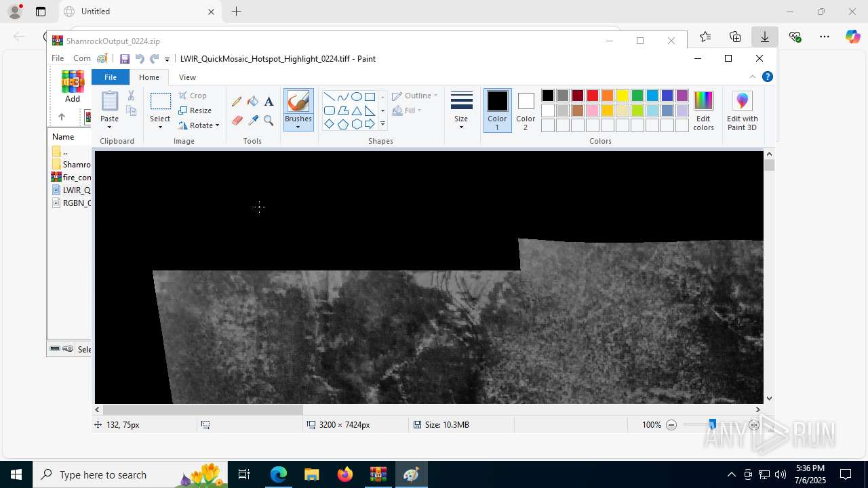Screen dimensions: 868x488
Task: Select fire_con file in WinRAR list
Action: tap(71, 178)
